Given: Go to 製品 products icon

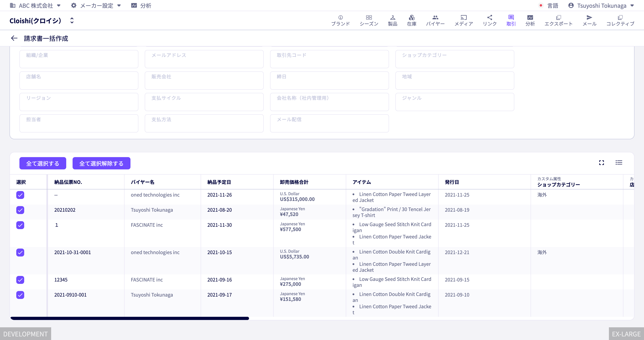Looking at the screenshot, I should point(393,17).
